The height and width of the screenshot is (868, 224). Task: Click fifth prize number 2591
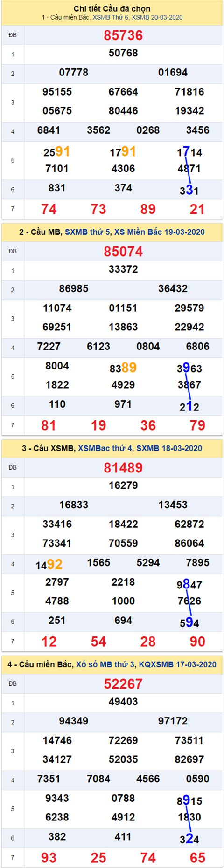coord(57,152)
